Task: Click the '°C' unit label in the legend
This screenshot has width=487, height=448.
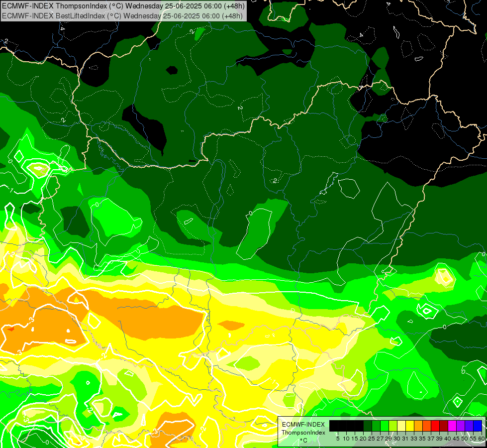Action: click(x=303, y=441)
